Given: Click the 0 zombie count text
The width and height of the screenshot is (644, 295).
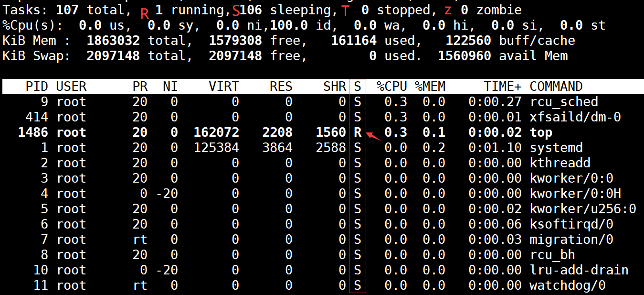Looking at the screenshot, I should coord(491,10).
